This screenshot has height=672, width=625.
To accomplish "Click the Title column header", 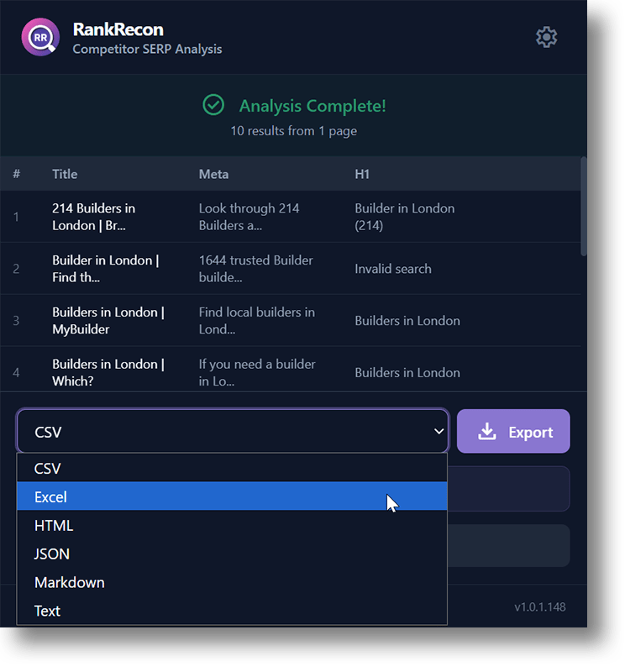I will click(x=65, y=174).
